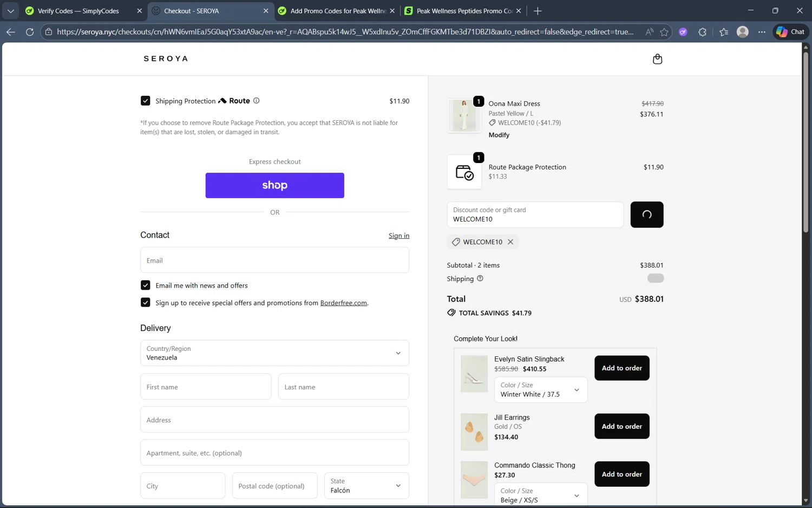Click the Apartment, suite field
This screenshot has width=812, height=508.
[274, 453]
